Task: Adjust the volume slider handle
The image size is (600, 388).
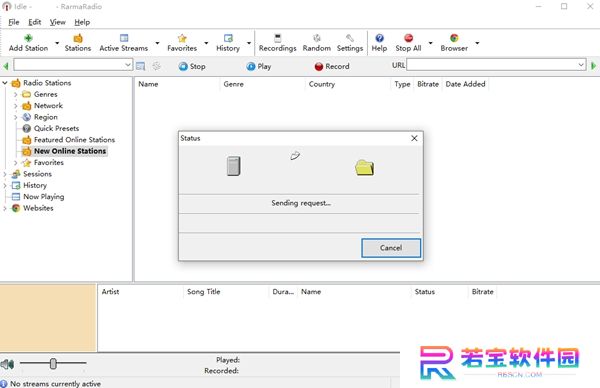Action: 53,364
